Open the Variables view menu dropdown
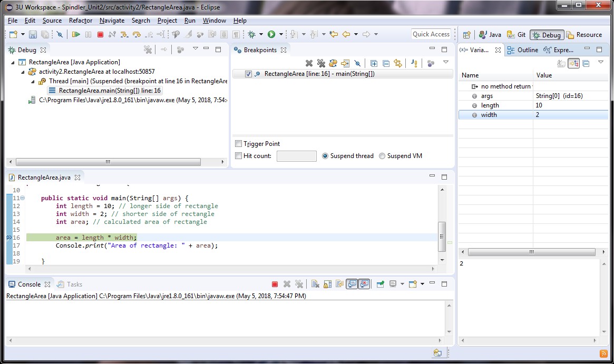This screenshot has height=364, width=614. (600, 63)
